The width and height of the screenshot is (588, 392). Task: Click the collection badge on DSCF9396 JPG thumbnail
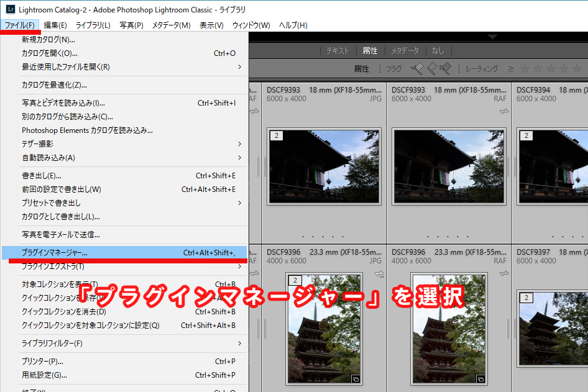coord(356,378)
